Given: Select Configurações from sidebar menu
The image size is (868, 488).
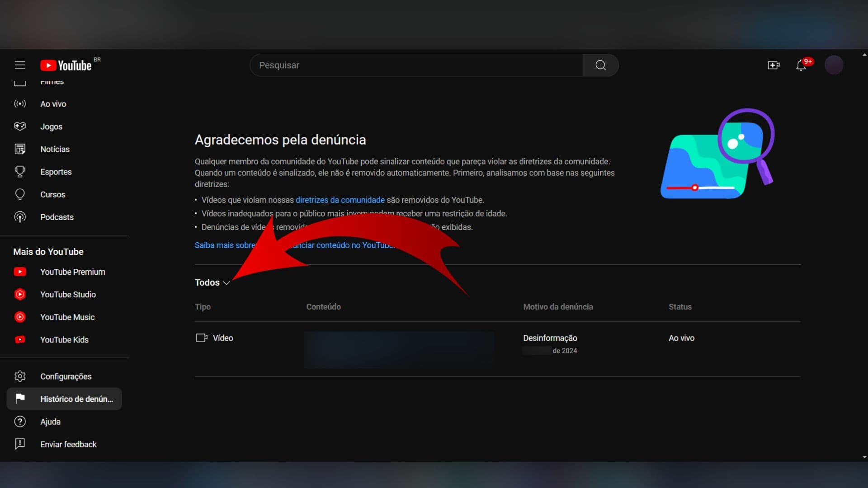Looking at the screenshot, I should (66, 376).
